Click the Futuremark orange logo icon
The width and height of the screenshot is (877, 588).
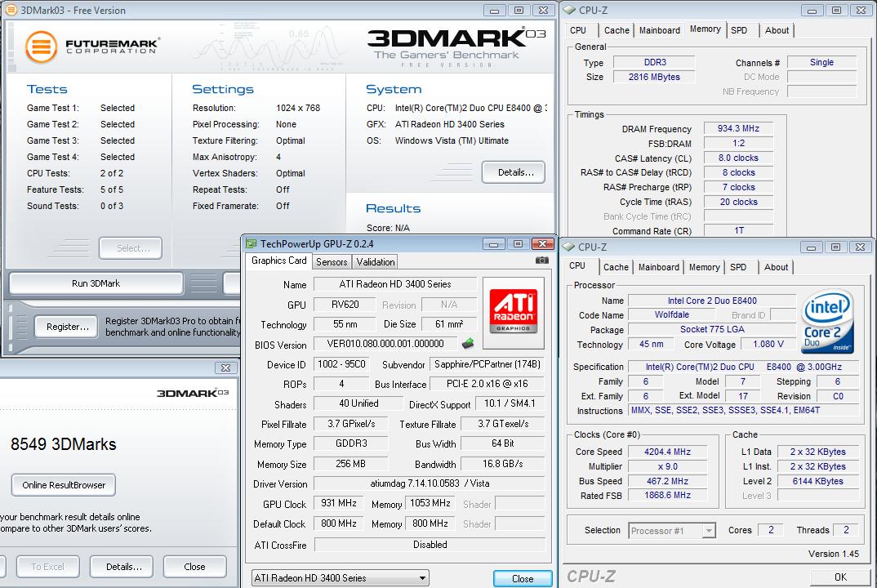pyautogui.click(x=41, y=47)
